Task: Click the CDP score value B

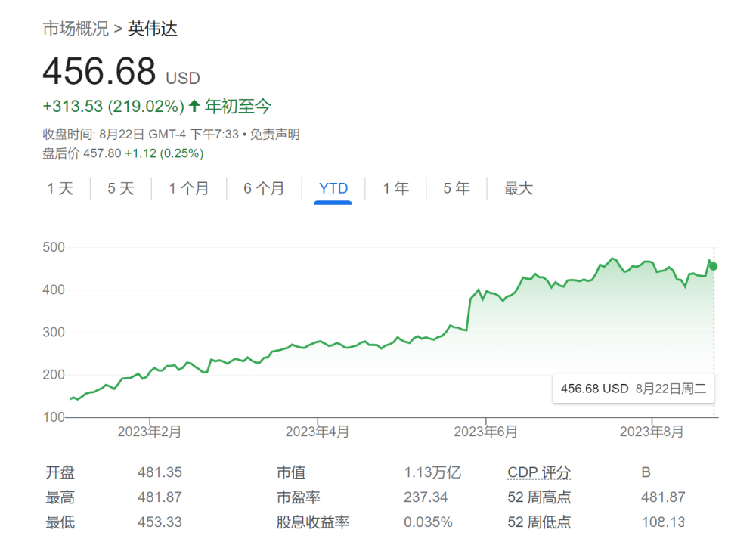Action: pos(646,472)
